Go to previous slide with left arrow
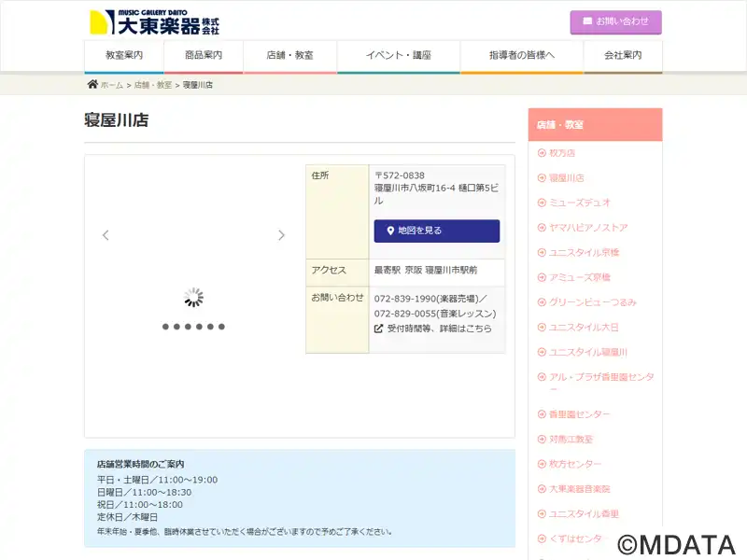Screen dimensions: 747x560 pyautogui.click(x=106, y=235)
